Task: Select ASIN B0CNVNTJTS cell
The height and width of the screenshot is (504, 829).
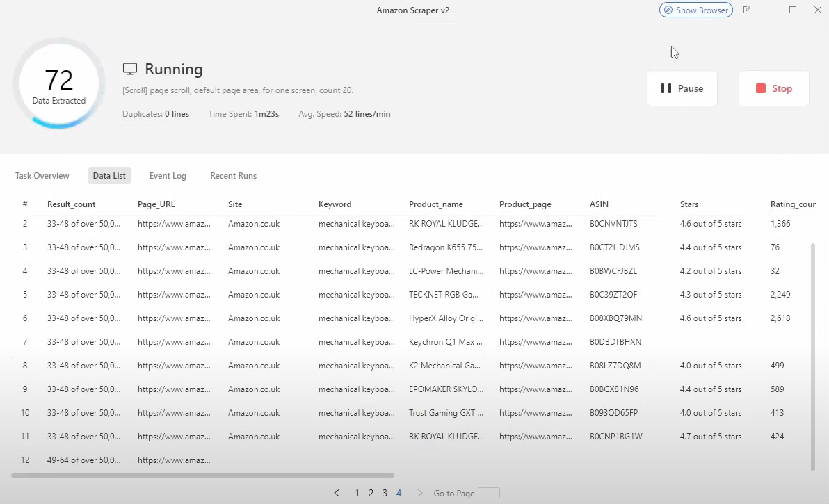Action: [613, 223]
